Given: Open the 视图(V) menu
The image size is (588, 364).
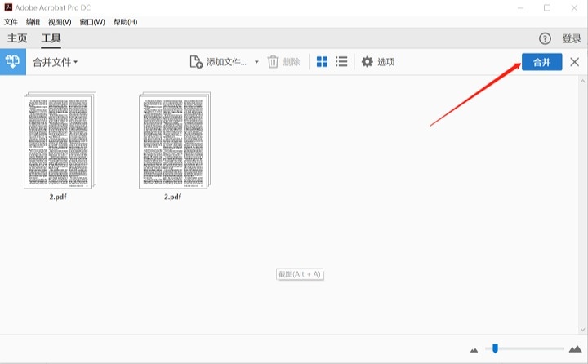Looking at the screenshot, I should pyautogui.click(x=60, y=22).
